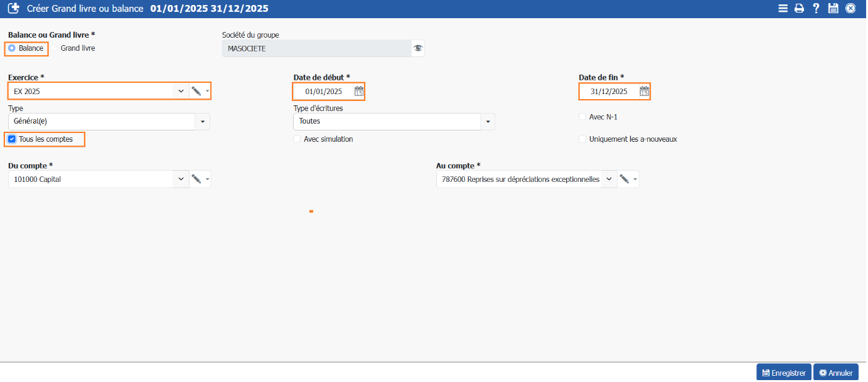Open help via question mark icon
868x382 pixels.
pos(816,8)
